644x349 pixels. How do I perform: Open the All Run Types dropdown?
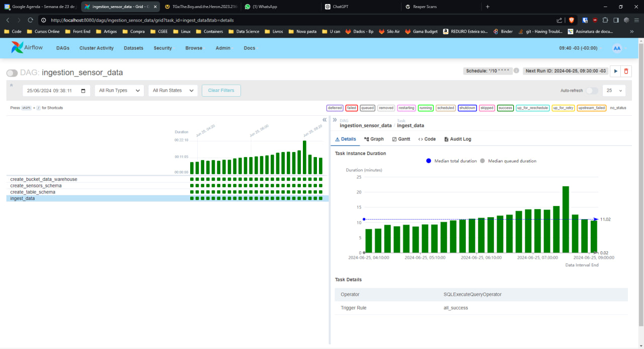(x=119, y=91)
